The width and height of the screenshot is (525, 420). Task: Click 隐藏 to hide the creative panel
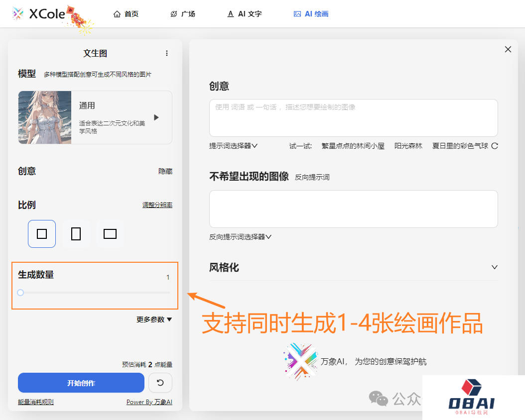pos(165,171)
